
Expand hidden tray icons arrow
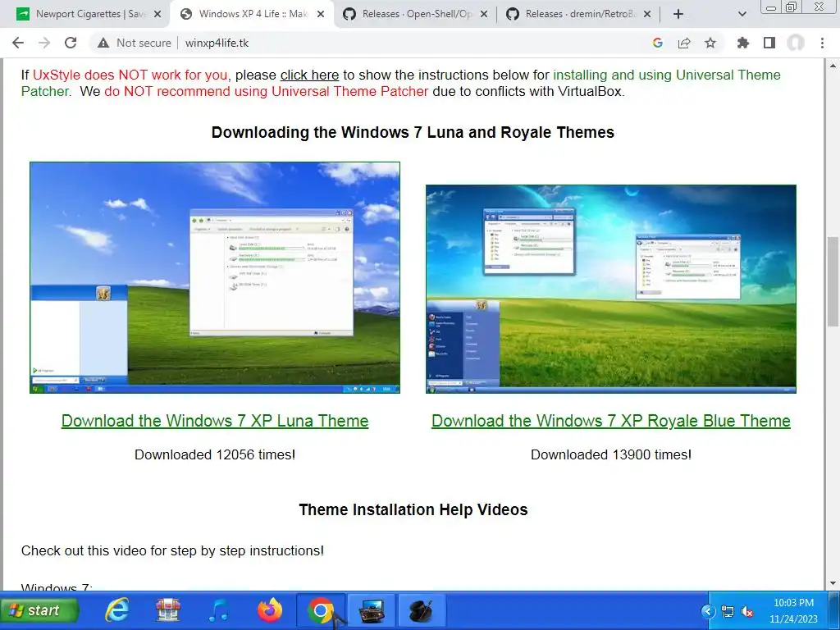click(708, 610)
